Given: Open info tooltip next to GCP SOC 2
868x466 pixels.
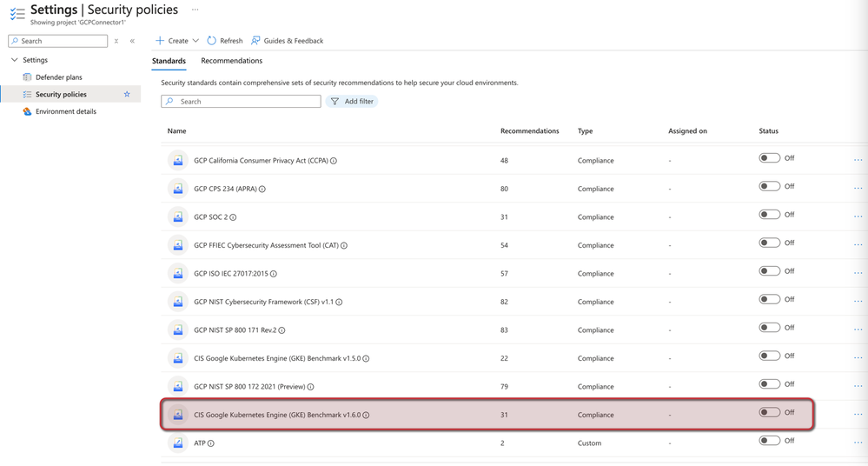Looking at the screenshot, I should 233,217.
